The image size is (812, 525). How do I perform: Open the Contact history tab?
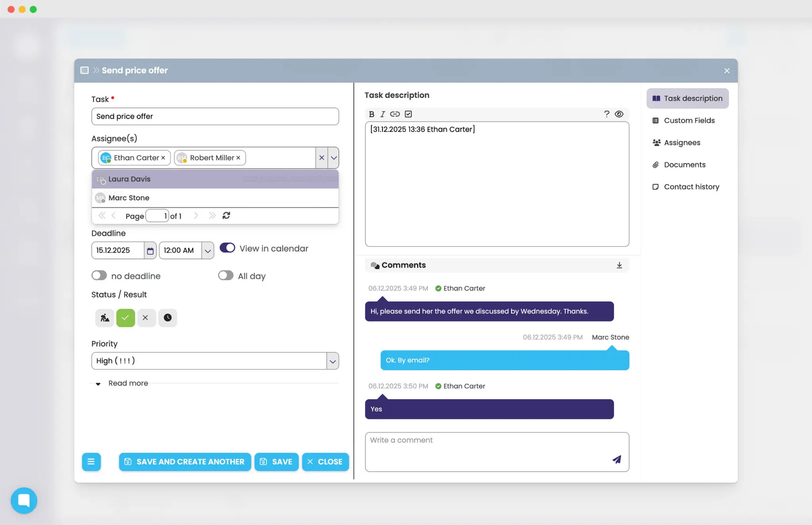coord(691,187)
